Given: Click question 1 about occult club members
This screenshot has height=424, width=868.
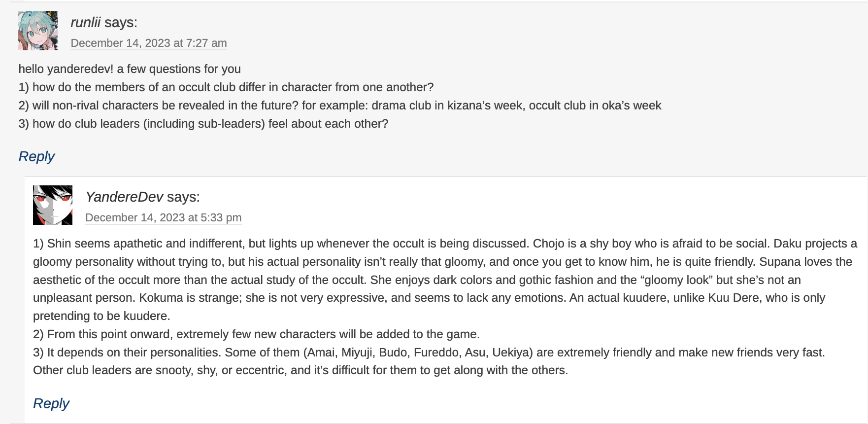Looking at the screenshot, I should point(226,87).
